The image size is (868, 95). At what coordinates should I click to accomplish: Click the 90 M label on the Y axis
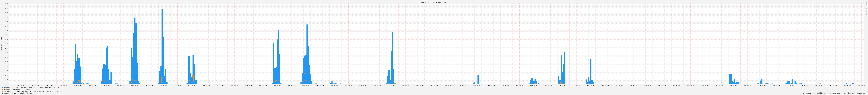6,4
